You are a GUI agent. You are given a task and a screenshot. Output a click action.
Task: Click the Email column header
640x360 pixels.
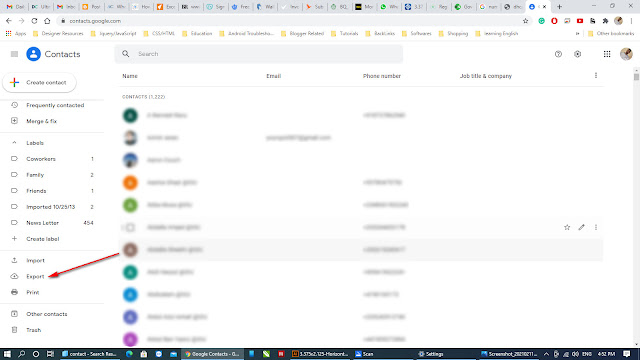click(273, 76)
